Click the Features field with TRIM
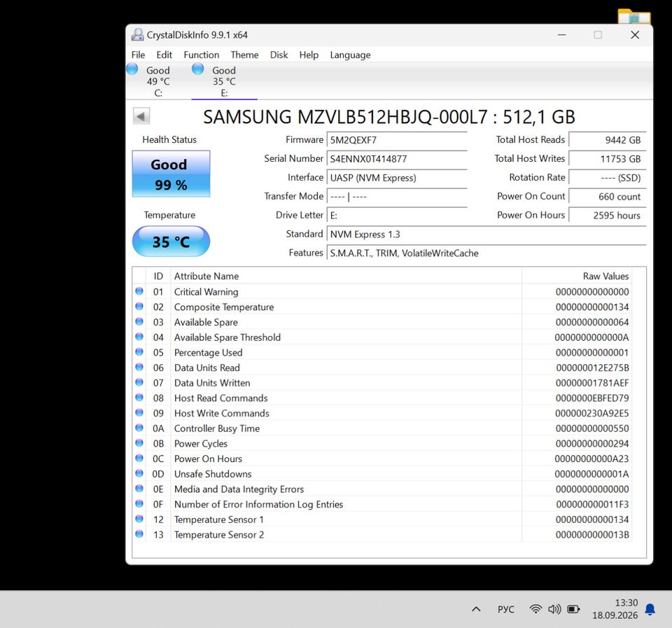 486,253
